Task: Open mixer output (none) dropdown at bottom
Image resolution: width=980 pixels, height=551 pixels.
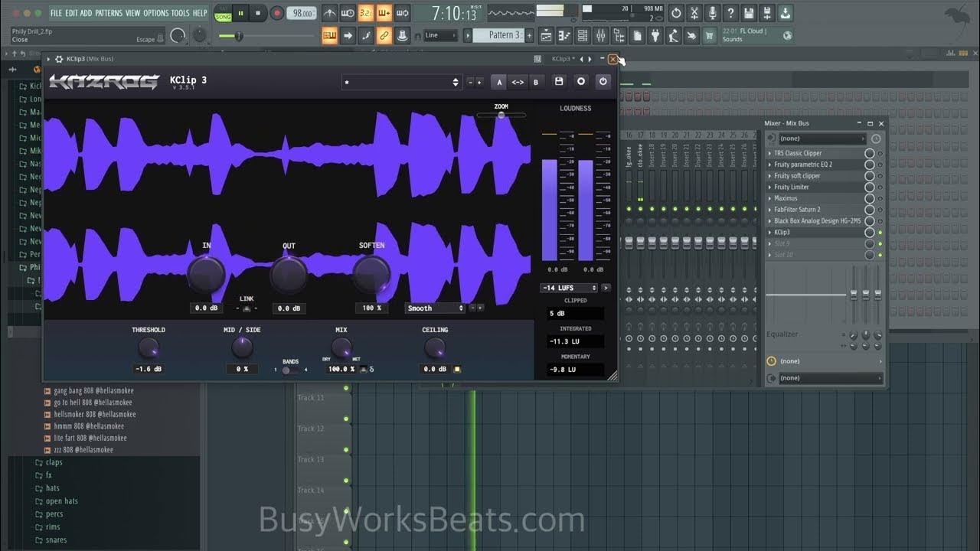Action: (x=830, y=378)
